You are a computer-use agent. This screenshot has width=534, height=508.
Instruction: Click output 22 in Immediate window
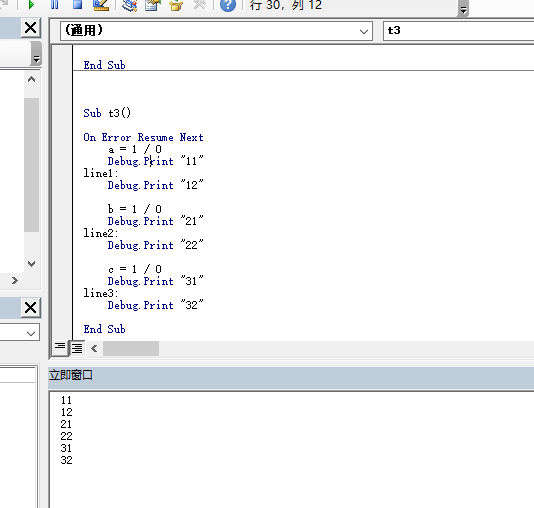tap(66, 436)
